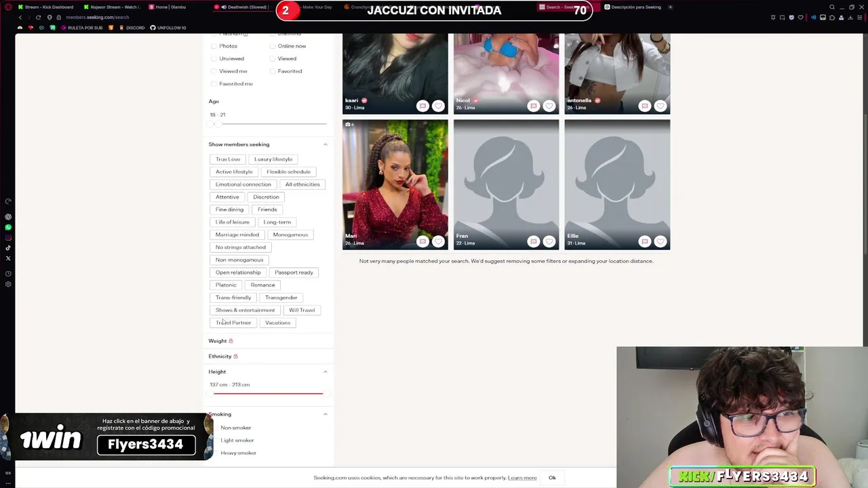The height and width of the screenshot is (488, 868).
Task: Open WhatsApp in the browser sidebar
Action: click(x=8, y=227)
